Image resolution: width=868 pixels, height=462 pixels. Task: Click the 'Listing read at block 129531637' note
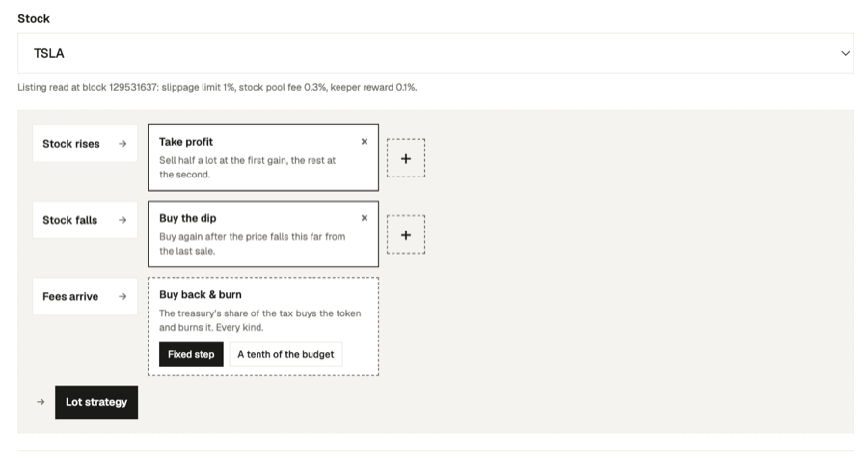217,87
